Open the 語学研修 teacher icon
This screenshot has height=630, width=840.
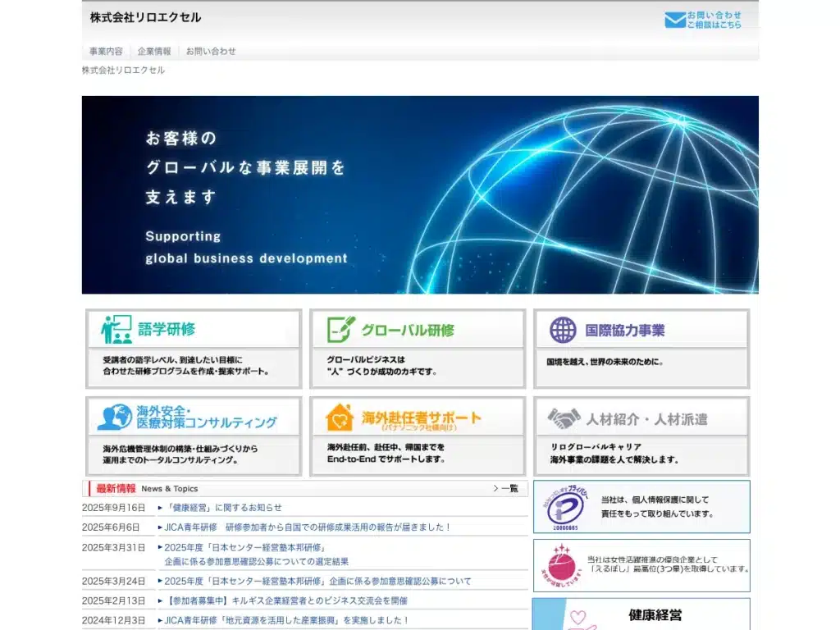(116, 330)
